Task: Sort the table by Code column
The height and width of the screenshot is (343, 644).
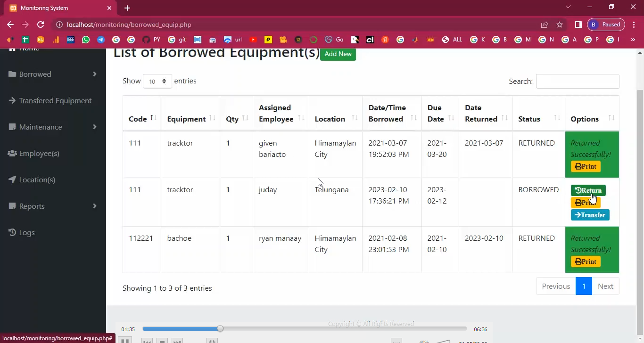Action: click(x=142, y=119)
